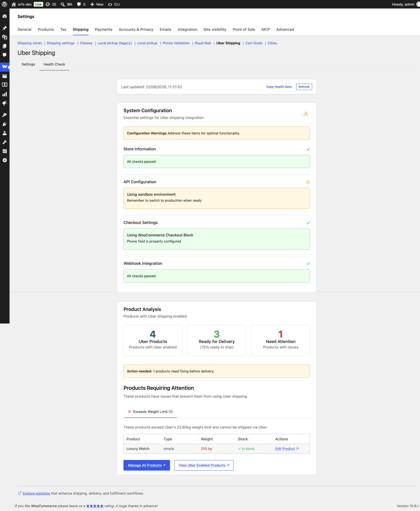Switch to Uber Shipping Settings sub-tab
Image resolution: width=420 pixels, height=511 pixels.
click(28, 64)
